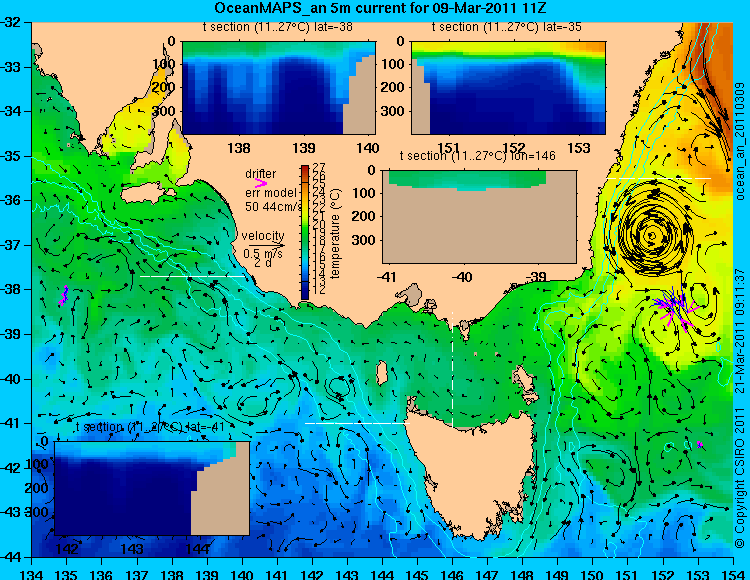Click main map latitude axis label '-37'
This screenshot has width=750, height=580.
click(11, 245)
